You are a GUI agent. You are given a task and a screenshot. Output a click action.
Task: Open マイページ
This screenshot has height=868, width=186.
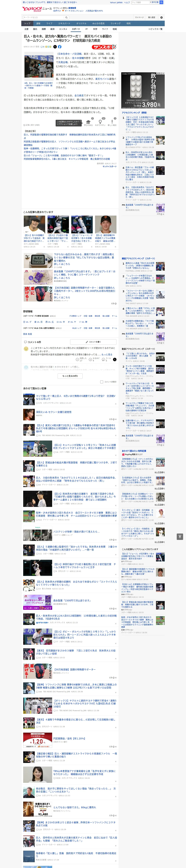click(139, 17)
